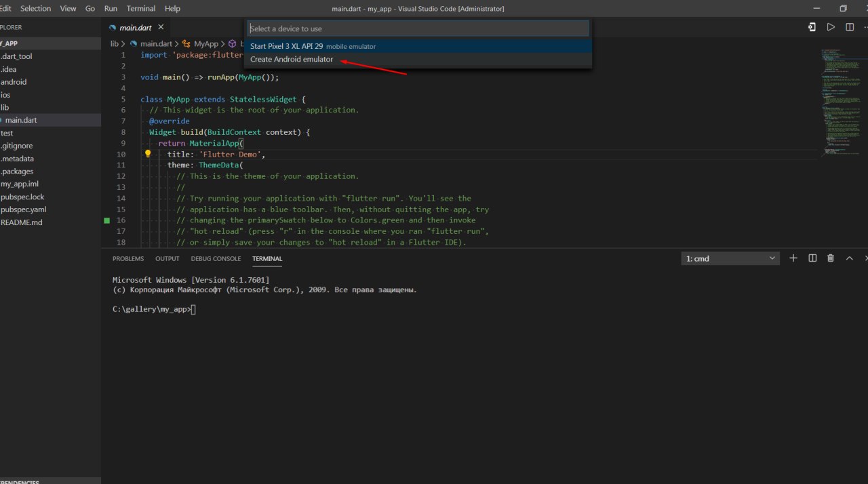Viewport: 868px width, 484px height.
Task: Click the Dart file icon in main.dart tab
Action: click(x=113, y=28)
